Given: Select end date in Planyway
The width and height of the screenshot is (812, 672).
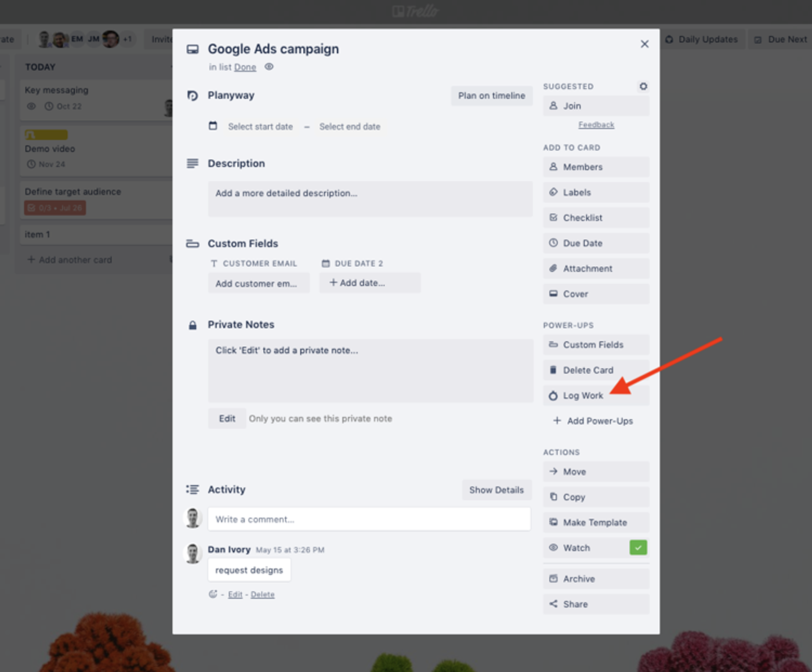Looking at the screenshot, I should coord(350,126).
